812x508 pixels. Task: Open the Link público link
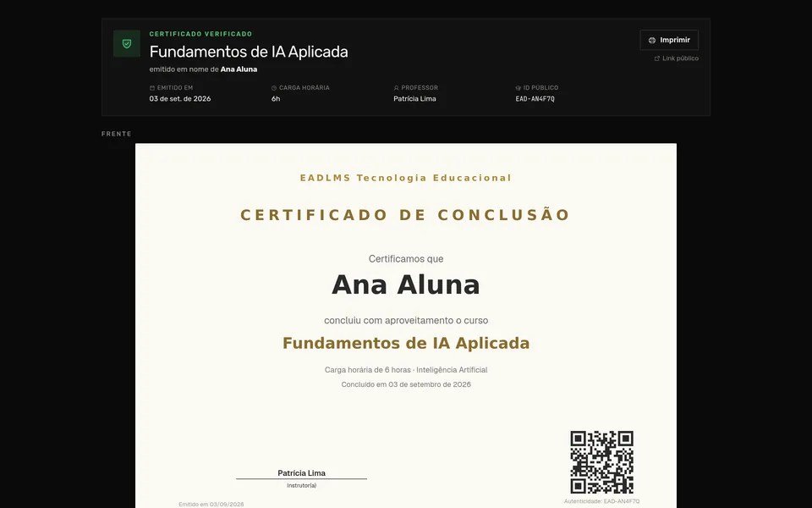(x=677, y=58)
